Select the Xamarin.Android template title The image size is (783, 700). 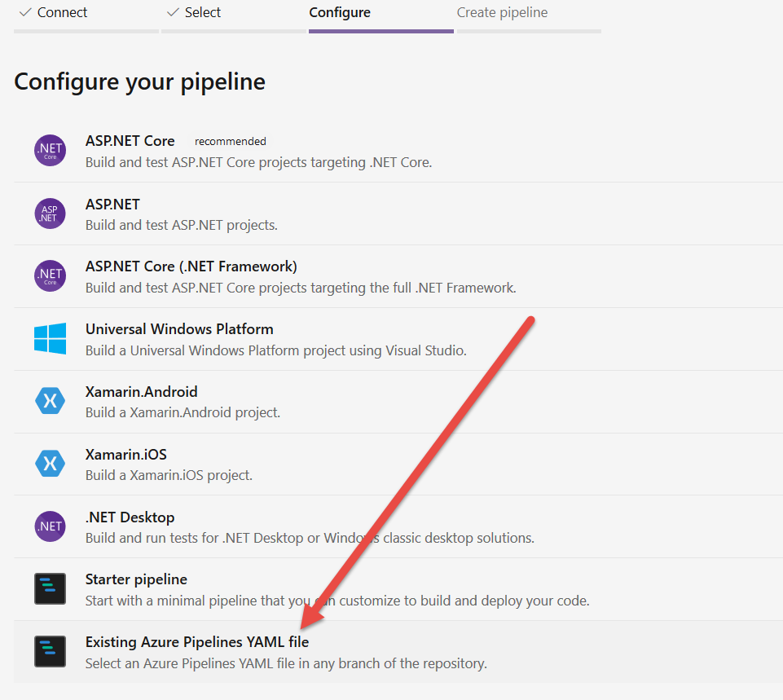click(x=141, y=392)
